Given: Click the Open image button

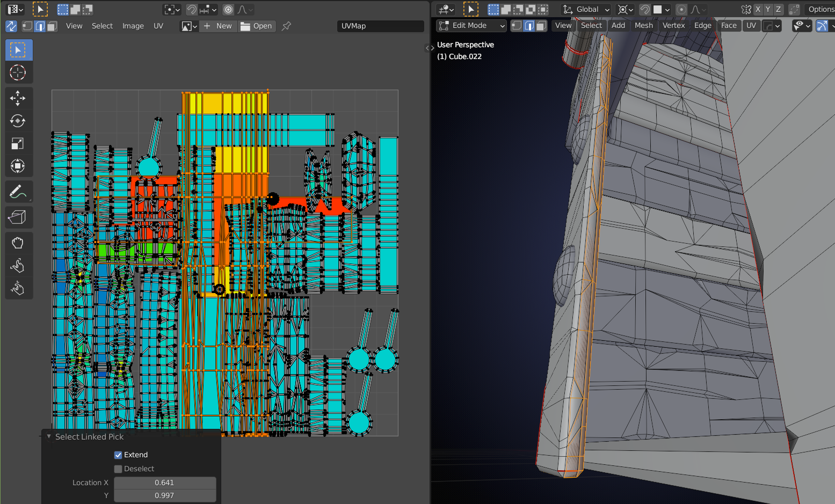Looking at the screenshot, I should pyautogui.click(x=256, y=26).
